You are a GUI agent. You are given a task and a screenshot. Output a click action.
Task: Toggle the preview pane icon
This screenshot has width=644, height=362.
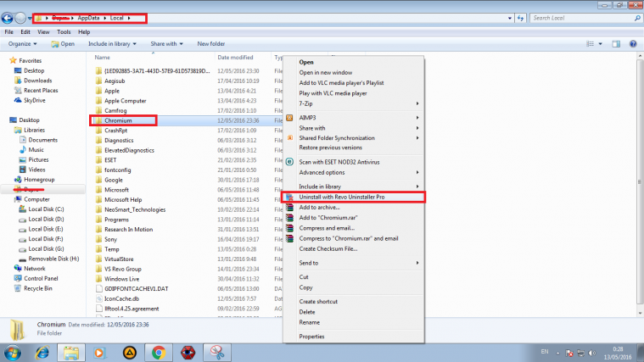click(x=616, y=44)
